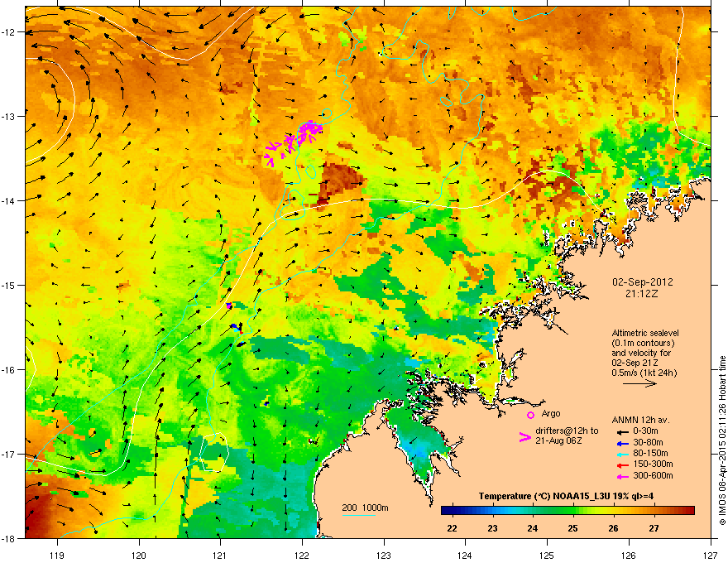Click latitude axis label -16

coord(9,370)
